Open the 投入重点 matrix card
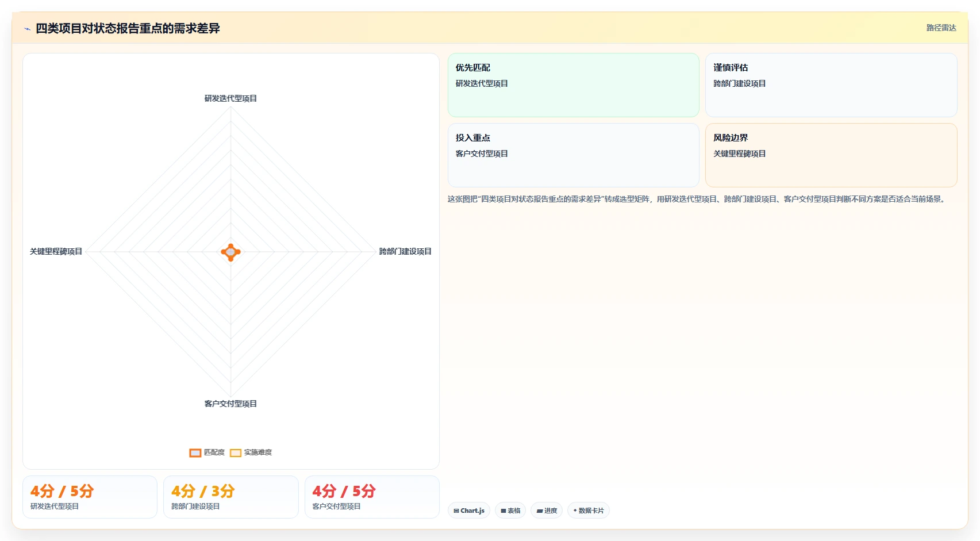 (573, 155)
